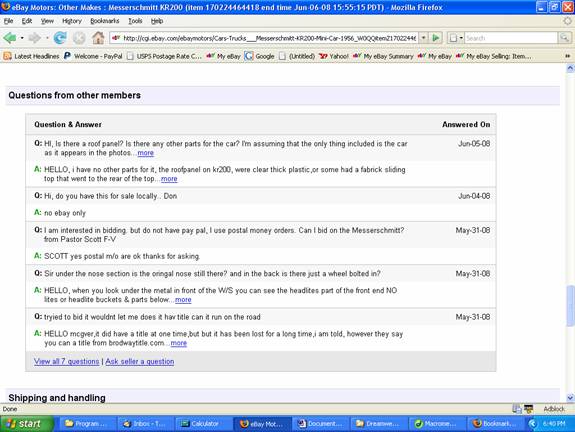
Task: Switch to the Calculator taskbar button
Action: tap(204, 424)
